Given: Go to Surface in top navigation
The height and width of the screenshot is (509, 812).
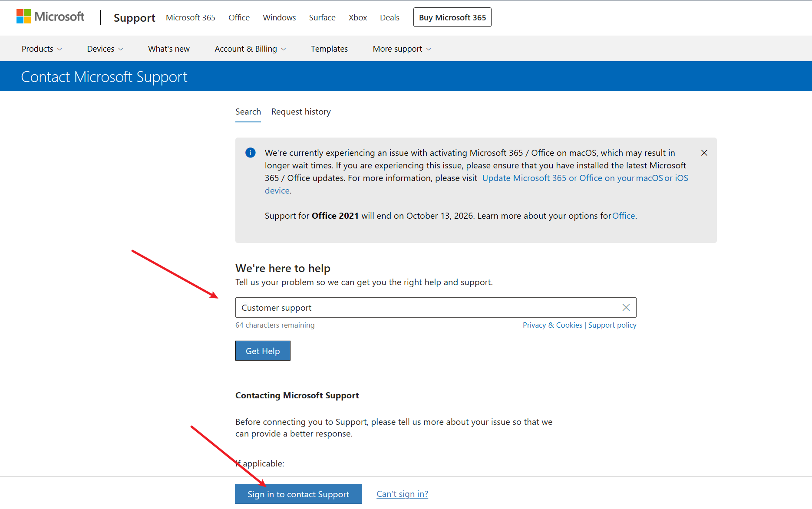Looking at the screenshot, I should tap(322, 18).
